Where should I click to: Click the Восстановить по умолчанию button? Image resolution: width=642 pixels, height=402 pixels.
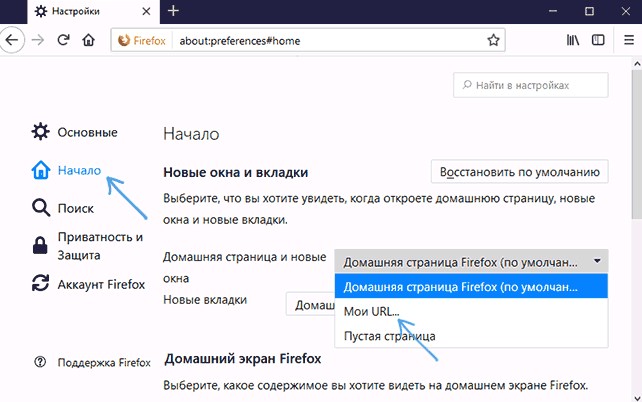[x=520, y=172]
